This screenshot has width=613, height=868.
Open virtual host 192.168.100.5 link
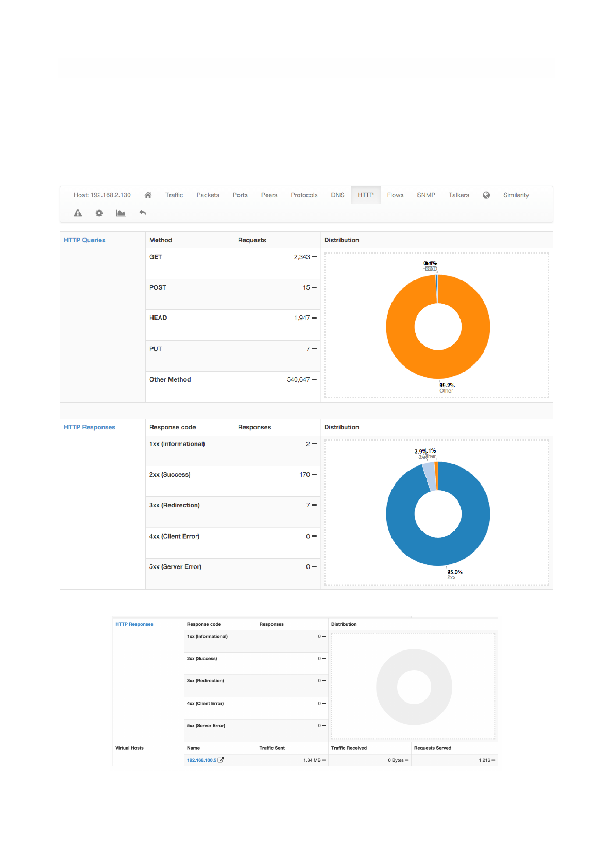pyautogui.click(x=201, y=760)
